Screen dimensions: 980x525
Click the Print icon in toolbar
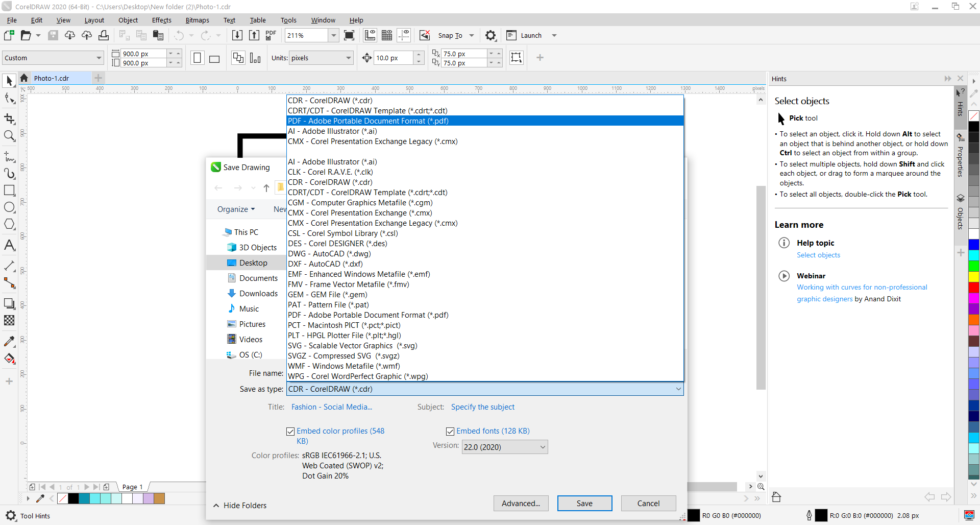pos(104,35)
